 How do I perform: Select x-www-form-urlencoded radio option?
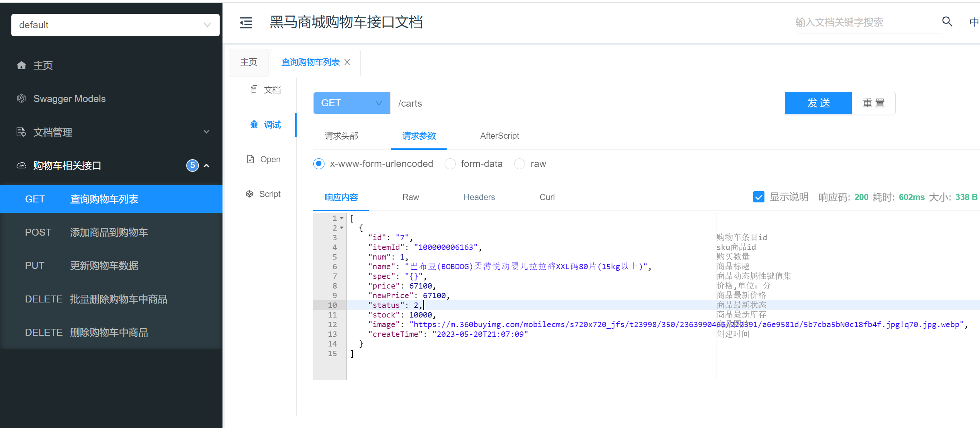[x=319, y=164]
